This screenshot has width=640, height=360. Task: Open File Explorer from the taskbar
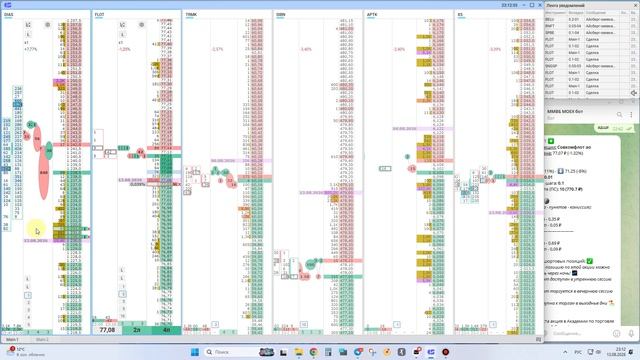(298, 352)
